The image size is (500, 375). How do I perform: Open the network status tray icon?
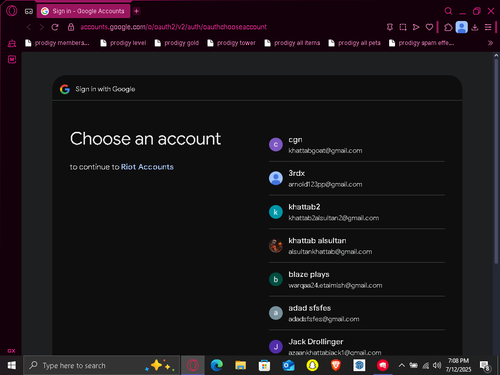point(426,366)
